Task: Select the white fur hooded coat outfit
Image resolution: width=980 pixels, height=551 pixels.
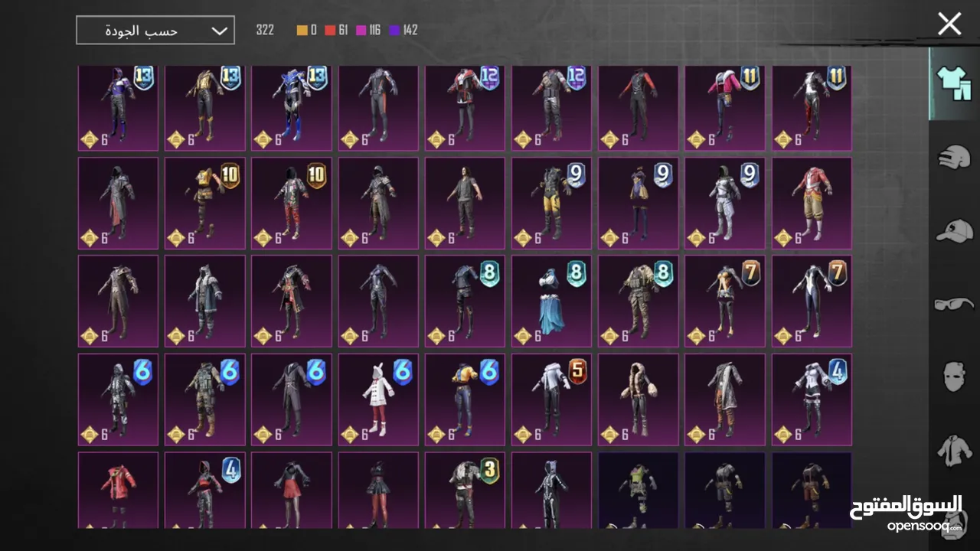Action: pyautogui.click(x=204, y=301)
